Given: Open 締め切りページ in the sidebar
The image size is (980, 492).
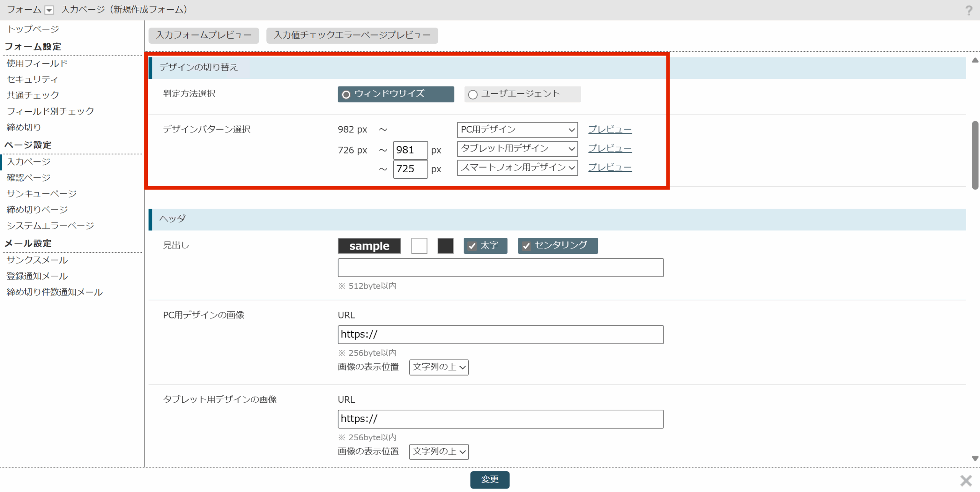Looking at the screenshot, I should point(37,210).
